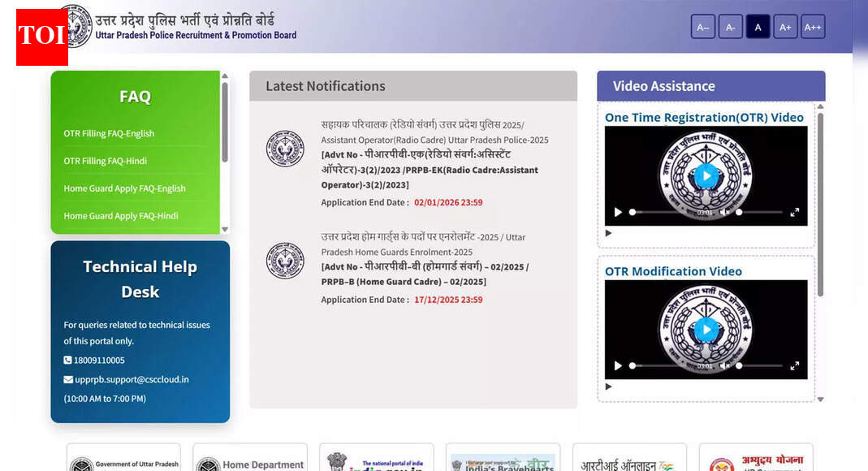868x471 pixels.
Task: Play the One Time Registration video
Action: [x=706, y=175]
